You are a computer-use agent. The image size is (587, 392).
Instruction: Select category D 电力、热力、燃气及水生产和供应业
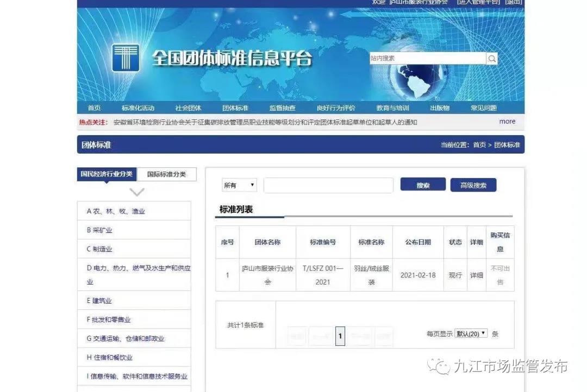coord(134,275)
